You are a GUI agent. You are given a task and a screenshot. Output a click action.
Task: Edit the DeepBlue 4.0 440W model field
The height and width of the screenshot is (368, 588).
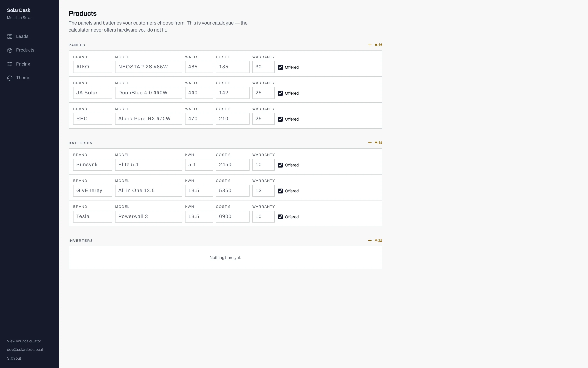[x=149, y=93]
